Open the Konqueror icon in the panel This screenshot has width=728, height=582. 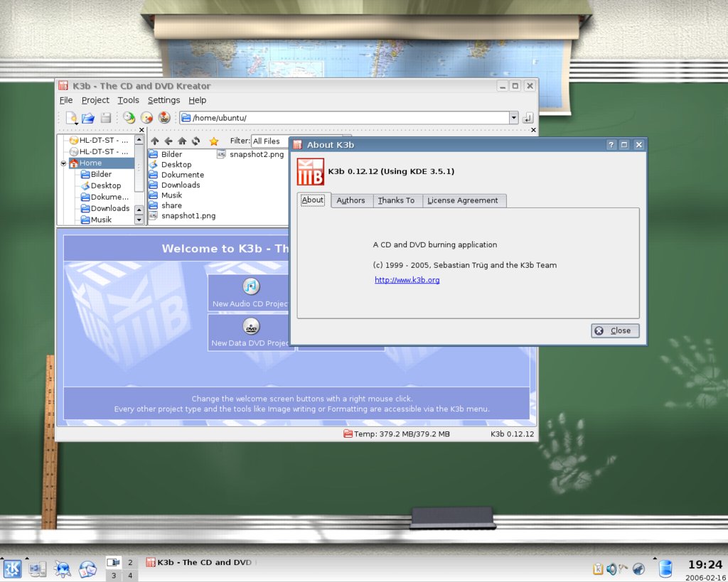click(x=63, y=568)
